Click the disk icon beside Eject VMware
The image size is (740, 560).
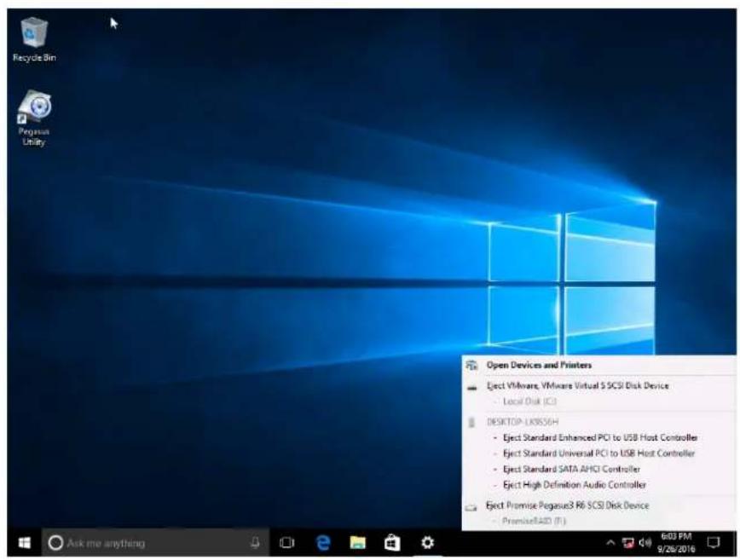click(x=471, y=388)
